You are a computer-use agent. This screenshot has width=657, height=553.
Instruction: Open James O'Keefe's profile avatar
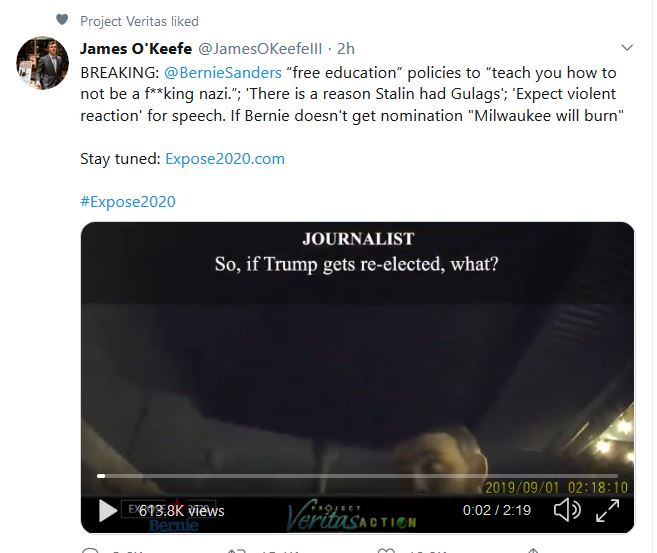pyautogui.click(x=42, y=65)
